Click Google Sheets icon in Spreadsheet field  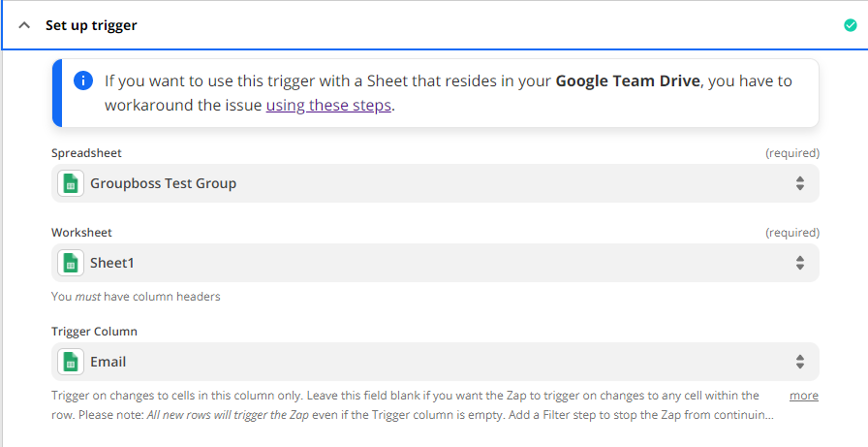click(71, 183)
